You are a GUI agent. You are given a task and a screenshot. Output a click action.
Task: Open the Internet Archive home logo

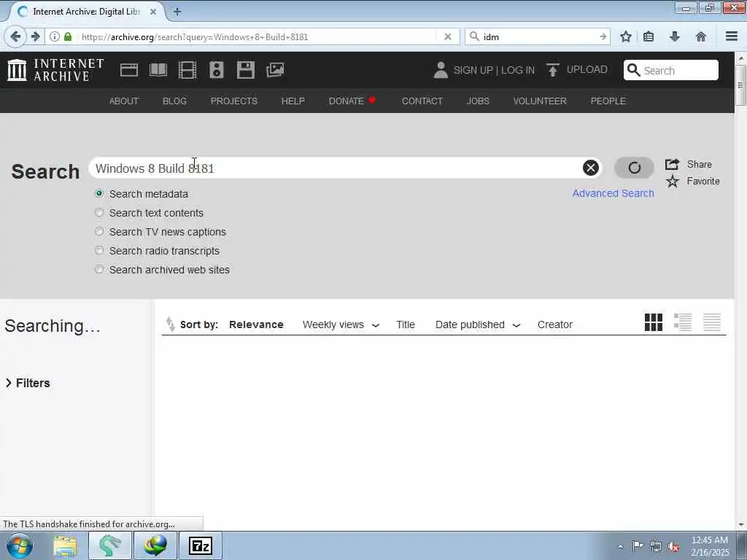tap(55, 70)
